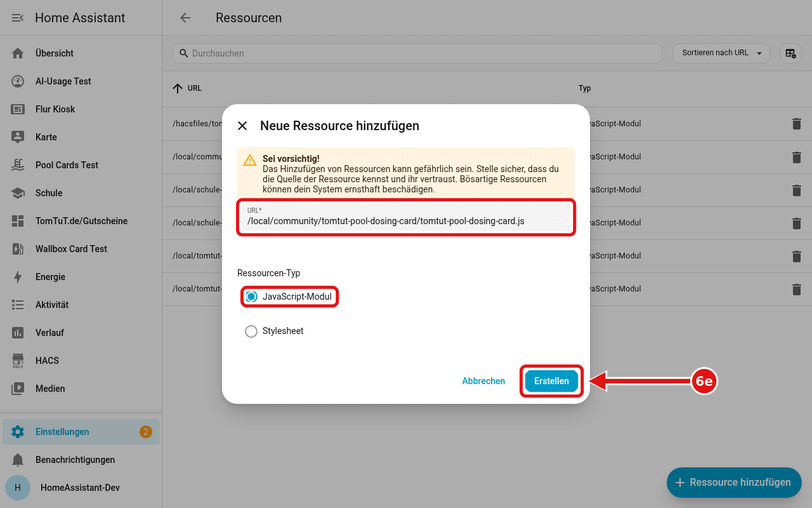Select the JavaScript-Modul radio button
Viewport: 812px width, 508px height.
click(251, 297)
